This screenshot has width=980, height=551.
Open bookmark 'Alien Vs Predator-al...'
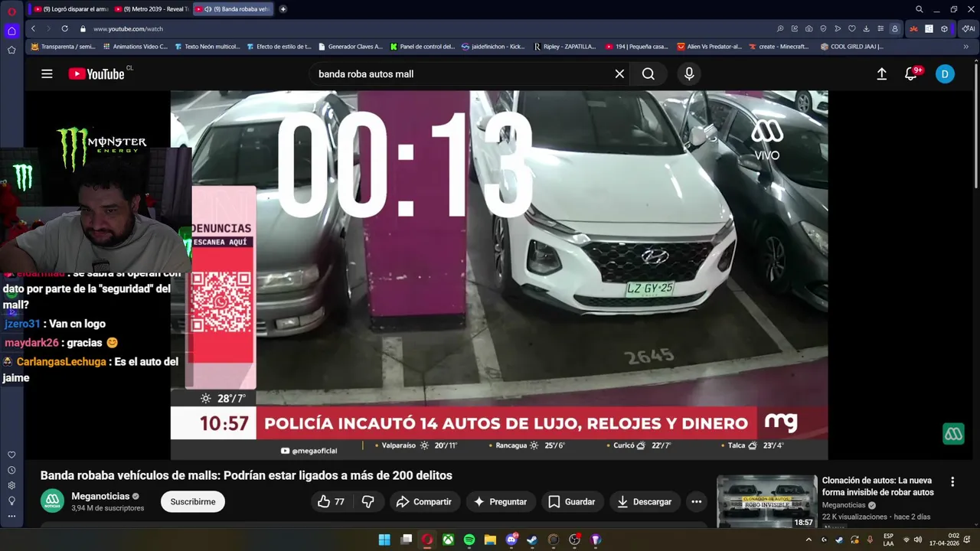pos(709,46)
